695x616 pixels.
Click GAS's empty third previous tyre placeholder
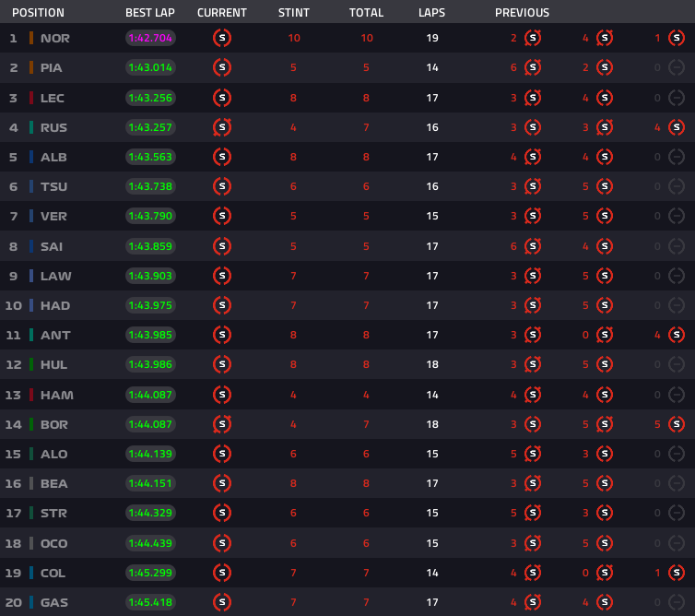[x=677, y=602]
